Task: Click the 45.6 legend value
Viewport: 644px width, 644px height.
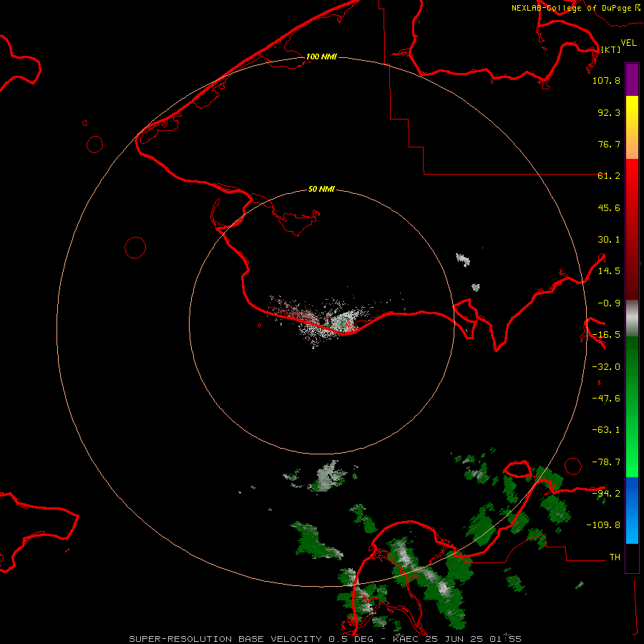Action: pos(609,208)
